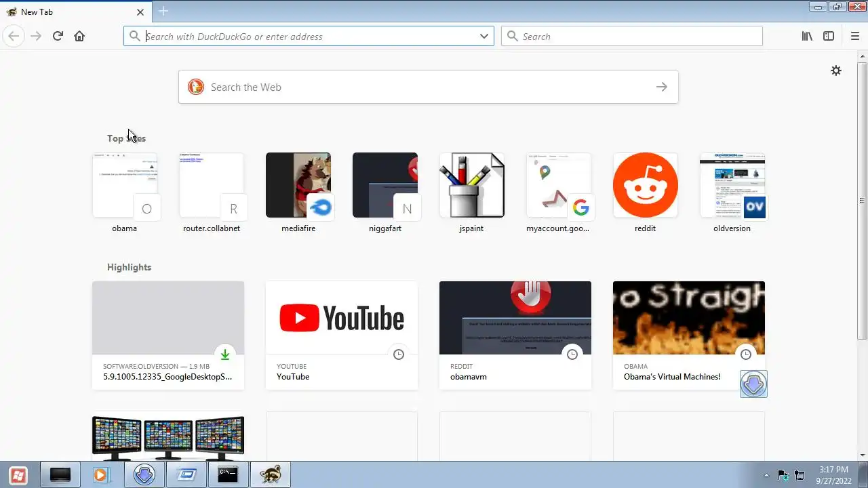This screenshot has width=868, height=488.
Task: Click the history clock icon on obamavm card
Action: (x=572, y=354)
